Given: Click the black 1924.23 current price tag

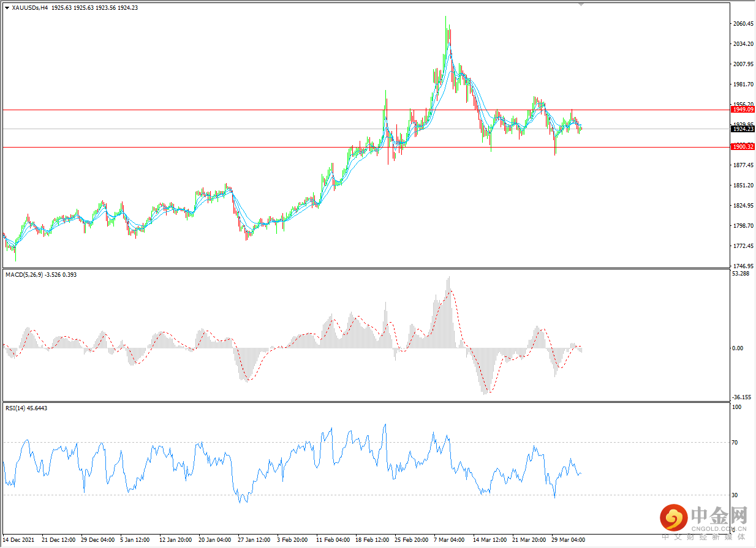Looking at the screenshot, I should (743, 129).
